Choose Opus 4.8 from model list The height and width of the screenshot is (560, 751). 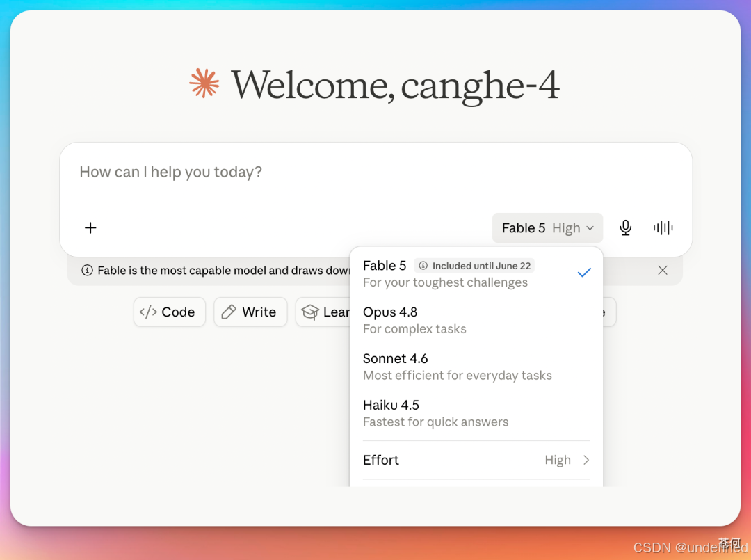pyautogui.click(x=476, y=320)
